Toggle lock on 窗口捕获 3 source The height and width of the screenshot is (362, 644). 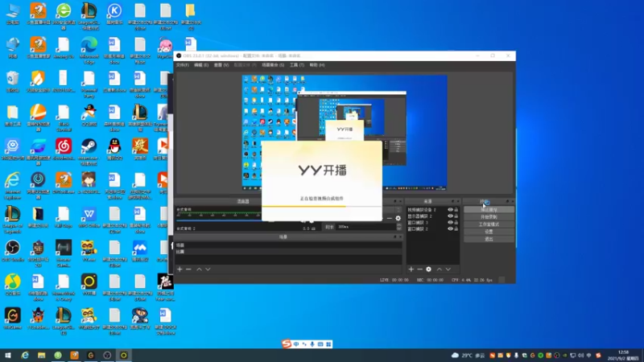coord(456,223)
